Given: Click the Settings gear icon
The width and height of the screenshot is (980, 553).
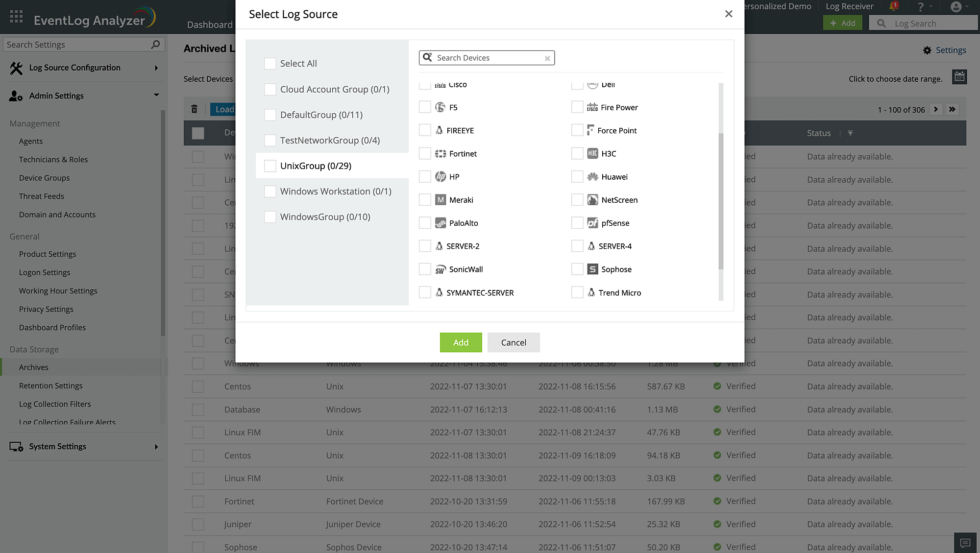Looking at the screenshot, I should tap(927, 50).
